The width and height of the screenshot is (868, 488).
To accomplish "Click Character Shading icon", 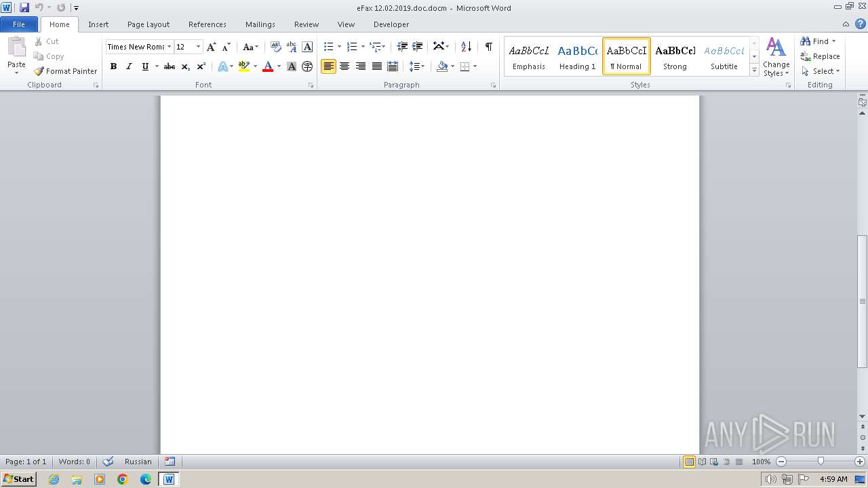I will click(x=292, y=66).
